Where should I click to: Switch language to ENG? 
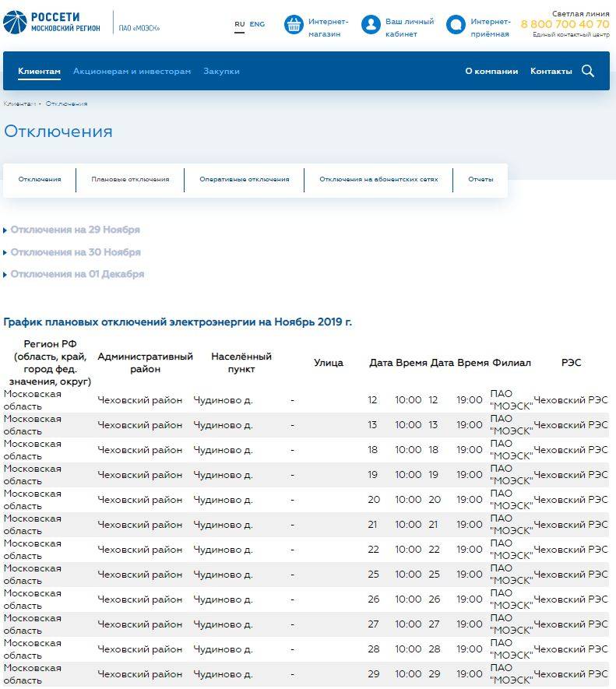(x=257, y=24)
